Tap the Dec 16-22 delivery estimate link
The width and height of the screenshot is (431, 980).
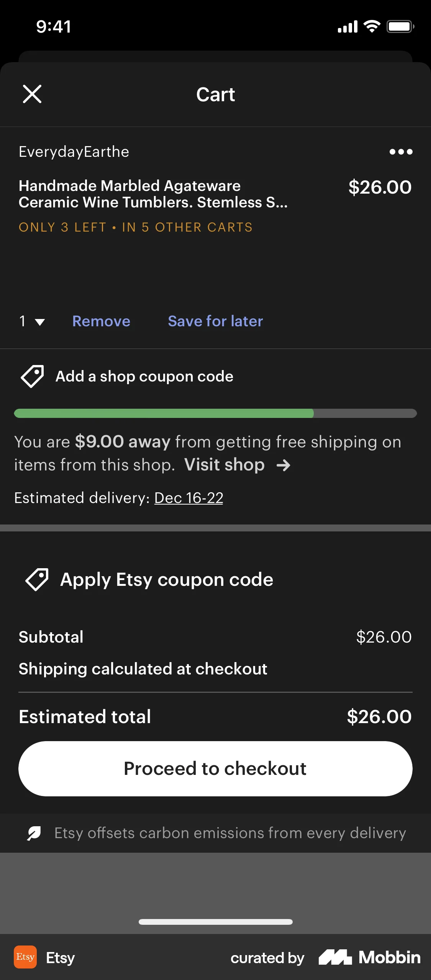188,498
